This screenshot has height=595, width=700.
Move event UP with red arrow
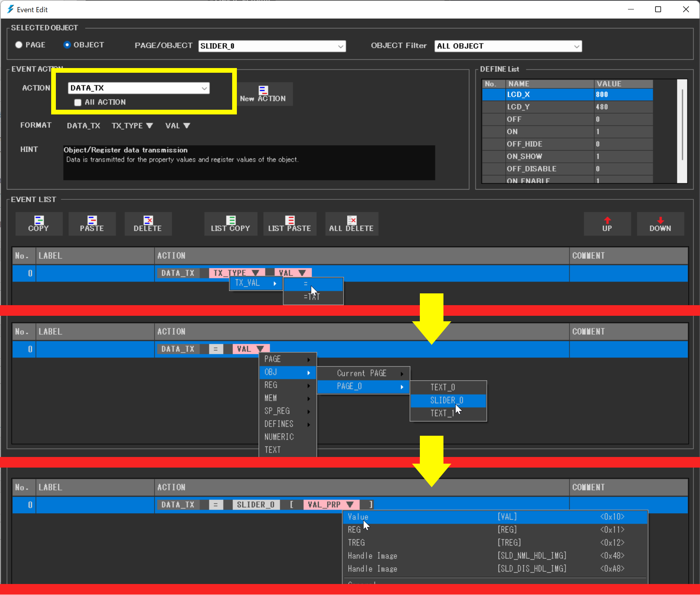click(607, 224)
